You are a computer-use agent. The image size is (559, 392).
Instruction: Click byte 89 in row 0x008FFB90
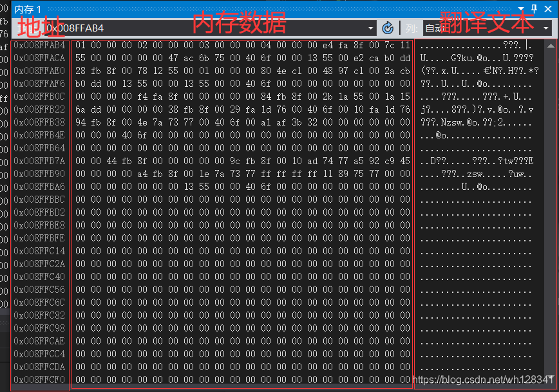click(343, 174)
